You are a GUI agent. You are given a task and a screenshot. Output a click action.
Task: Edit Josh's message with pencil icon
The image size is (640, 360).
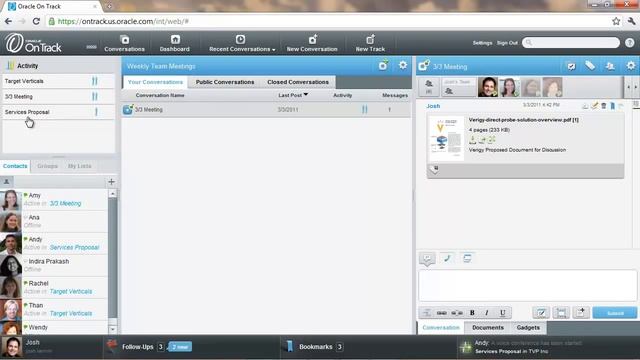pyautogui.click(x=594, y=106)
